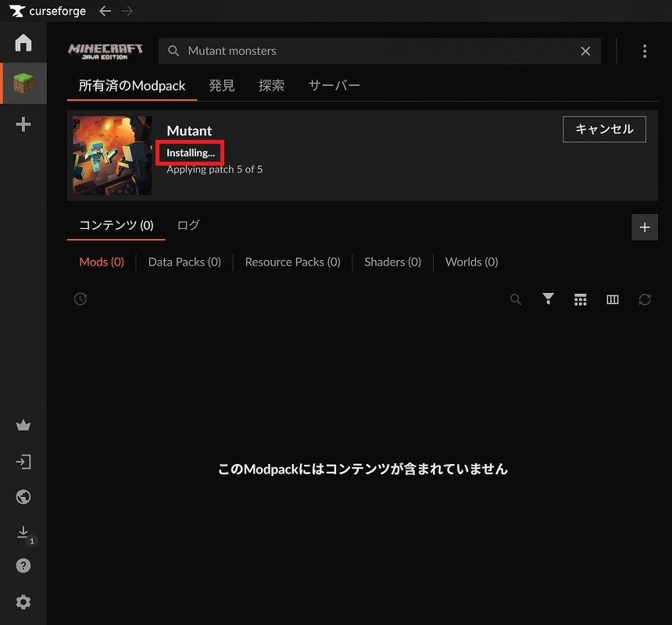
Task: Open the three-dot more options menu
Action: (645, 51)
